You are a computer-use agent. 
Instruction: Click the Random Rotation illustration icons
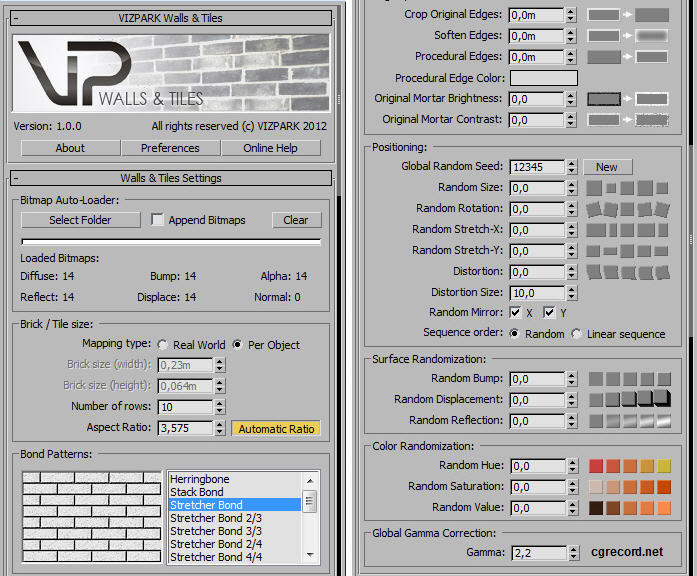(x=627, y=209)
